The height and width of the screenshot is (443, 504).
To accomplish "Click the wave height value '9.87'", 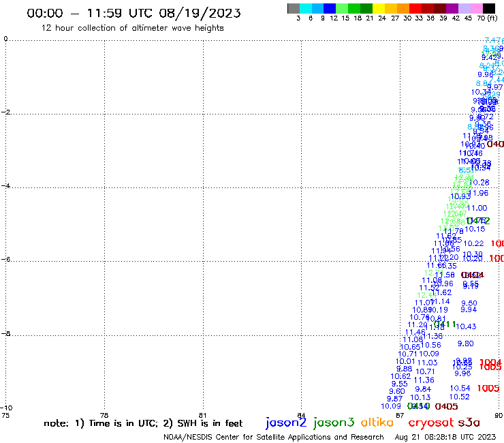I will (x=395, y=399).
